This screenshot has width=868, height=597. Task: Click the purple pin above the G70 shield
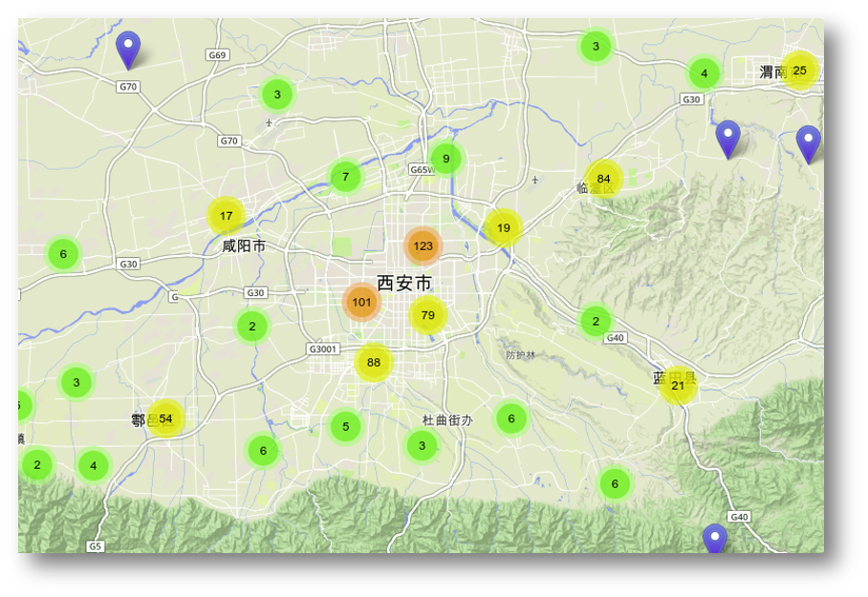128,50
